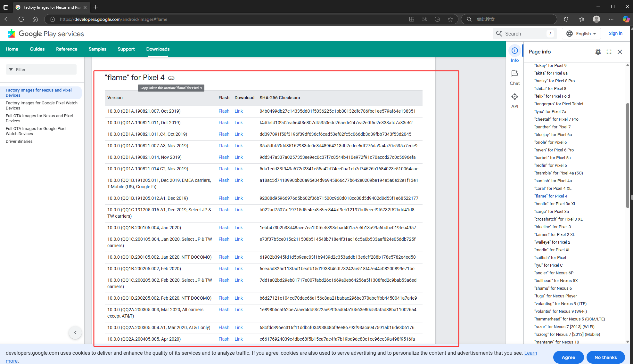Reload the page with refresh icon
Image resolution: width=633 pixels, height=364 pixels.
click(21, 19)
